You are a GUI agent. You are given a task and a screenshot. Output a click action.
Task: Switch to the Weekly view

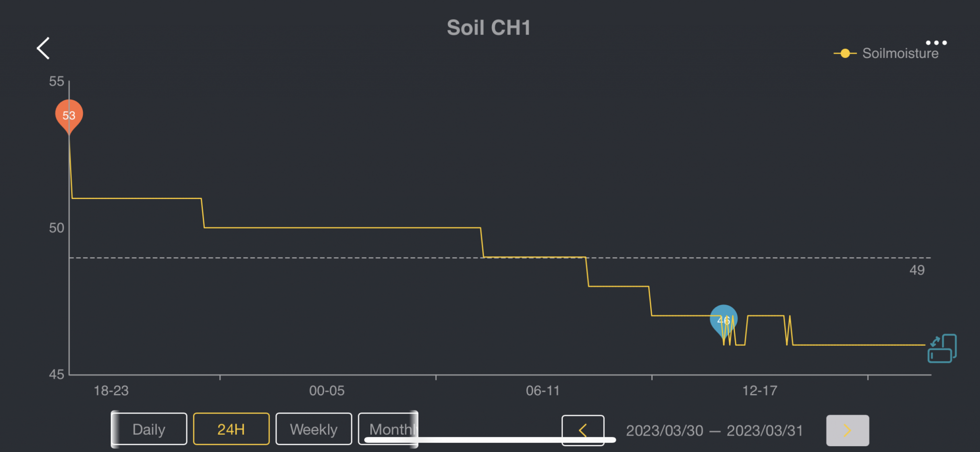(313, 429)
